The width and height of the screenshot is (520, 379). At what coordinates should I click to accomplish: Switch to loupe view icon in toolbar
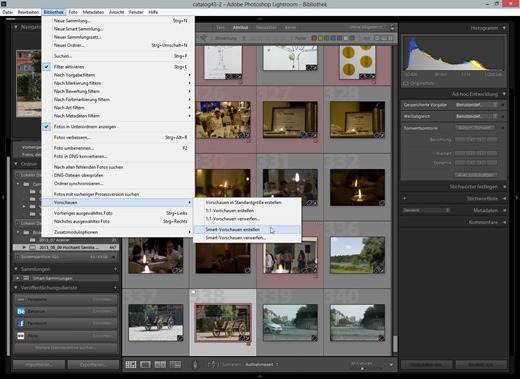pyautogui.click(x=145, y=364)
